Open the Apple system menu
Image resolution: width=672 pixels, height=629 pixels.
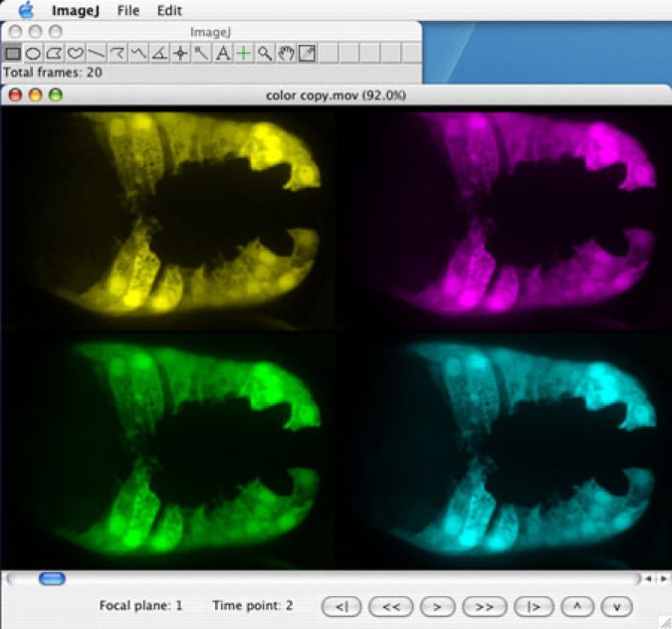26,11
